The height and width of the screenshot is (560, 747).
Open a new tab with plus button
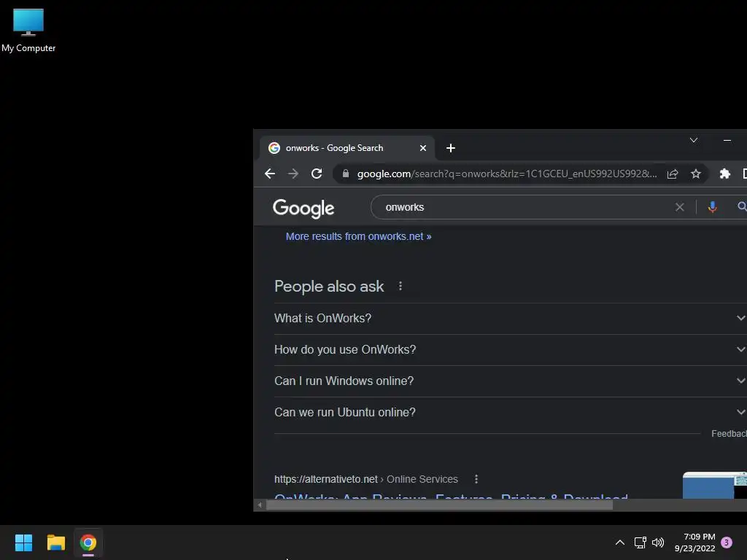click(x=451, y=148)
